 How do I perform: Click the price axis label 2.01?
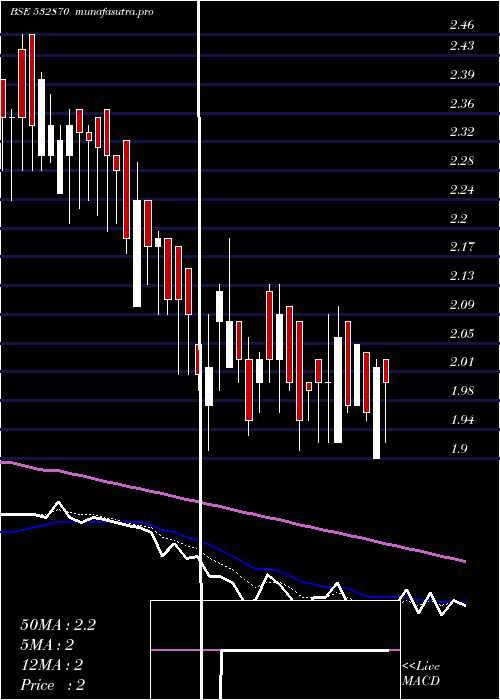point(462,362)
